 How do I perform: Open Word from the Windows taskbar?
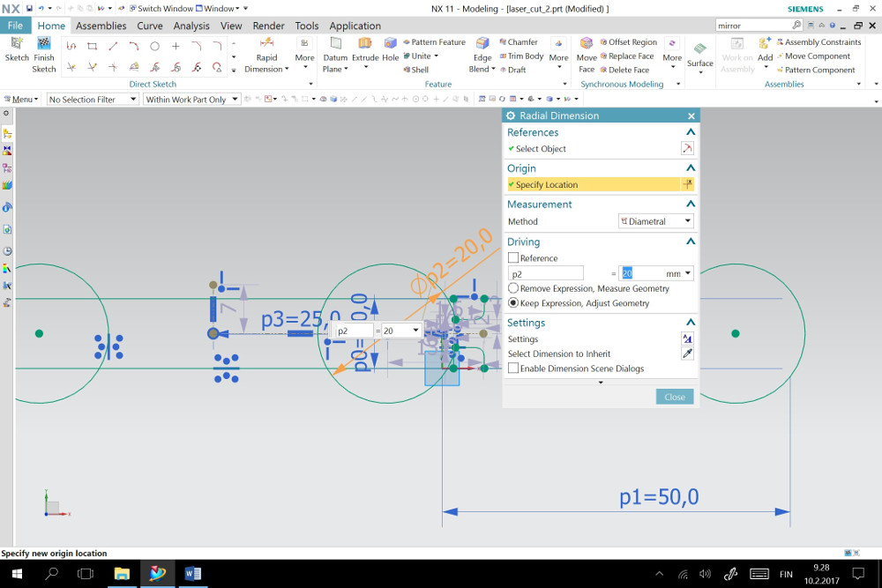pos(192,574)
